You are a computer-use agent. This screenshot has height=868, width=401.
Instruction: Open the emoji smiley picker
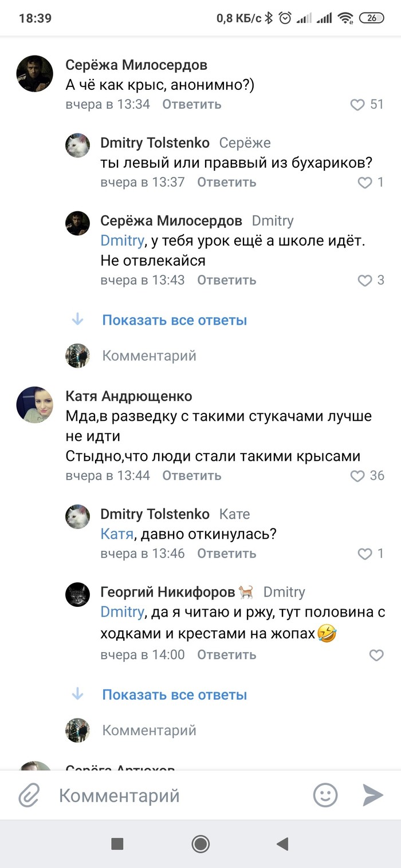coord(325,795)
